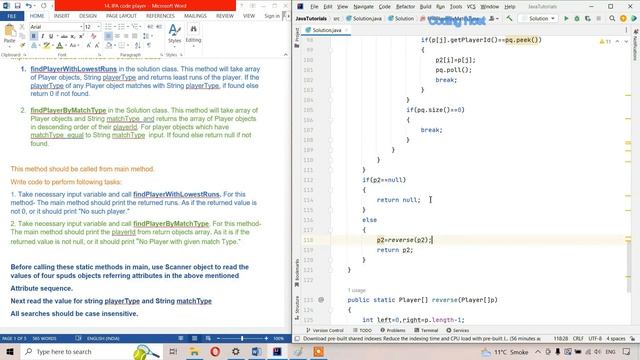Toggle Underline formatting in Word
Viewport: 640px width, 360px height.
(51, 36)
